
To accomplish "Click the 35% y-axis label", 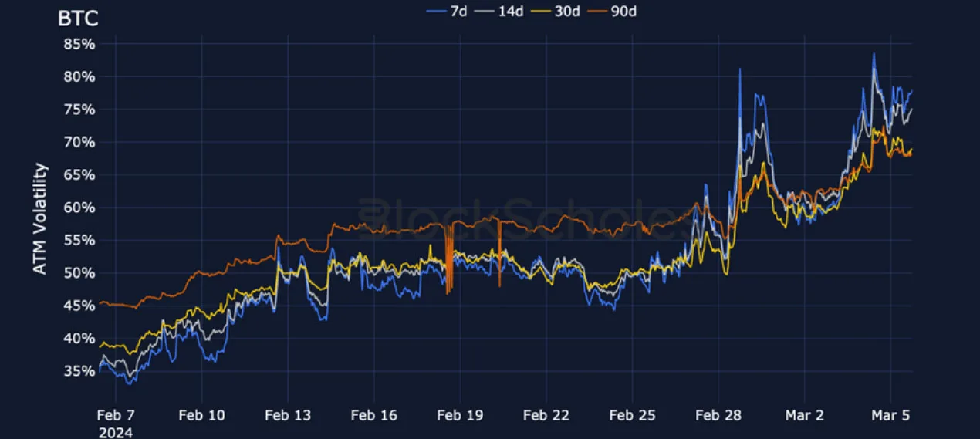I will tap(79, 371).
